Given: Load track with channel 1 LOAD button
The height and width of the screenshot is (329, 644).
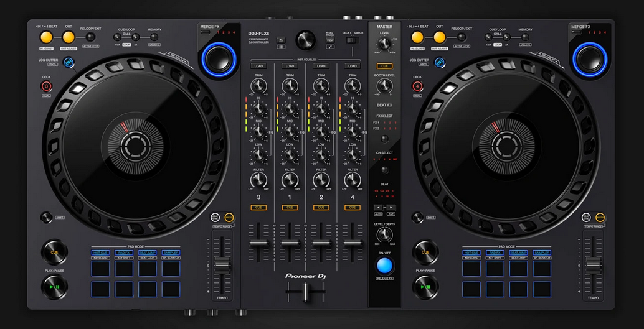Looking at the screenshot, I should tap(290, 66).
